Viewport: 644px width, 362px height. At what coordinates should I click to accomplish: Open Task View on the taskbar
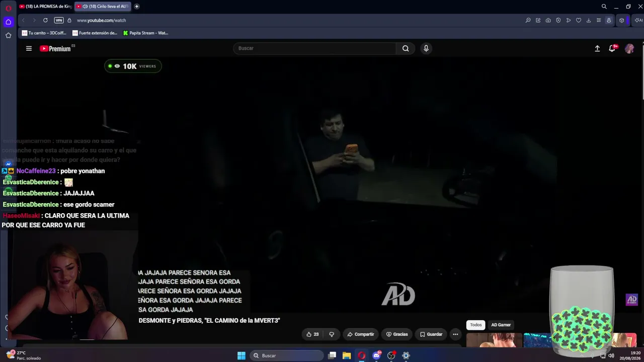[332, 355]
